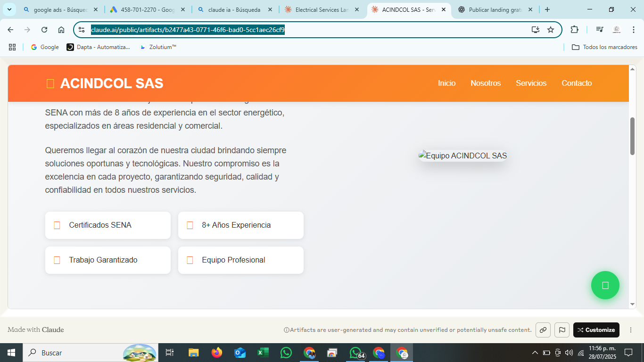Switch to the google ads search tab

(x=61, y=9)
